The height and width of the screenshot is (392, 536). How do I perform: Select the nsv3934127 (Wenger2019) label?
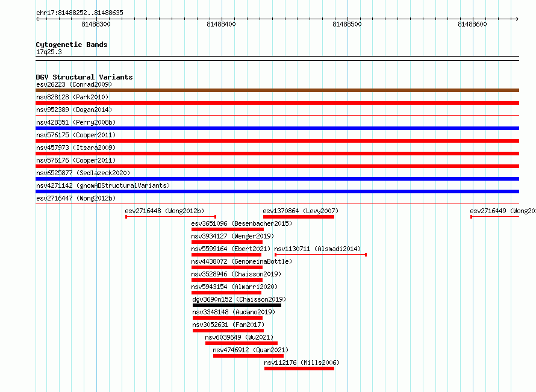tap(232, 236)
